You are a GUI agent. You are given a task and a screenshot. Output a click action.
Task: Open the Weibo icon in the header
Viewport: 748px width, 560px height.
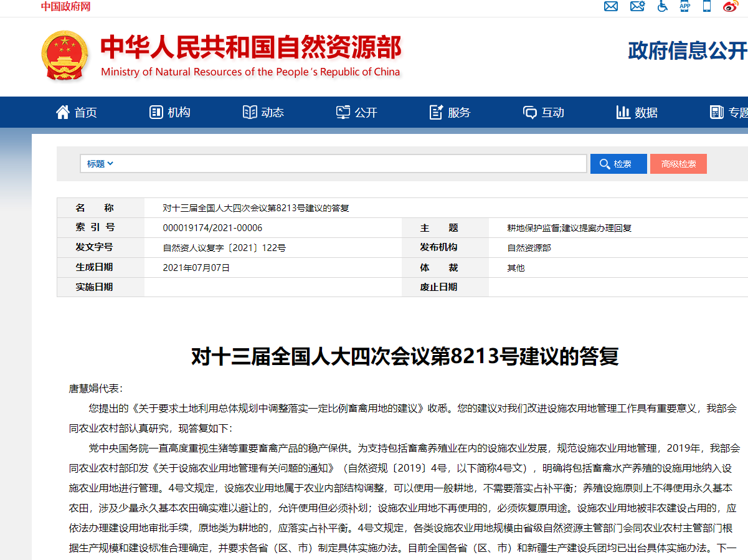[731, 6]
